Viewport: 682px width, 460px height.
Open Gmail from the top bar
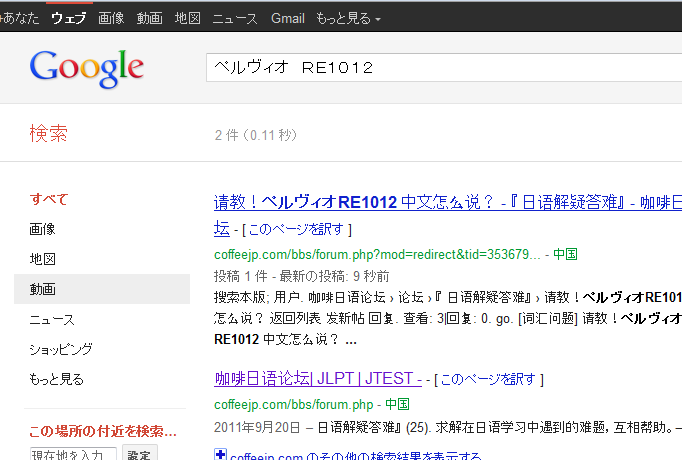click(288, 18)
